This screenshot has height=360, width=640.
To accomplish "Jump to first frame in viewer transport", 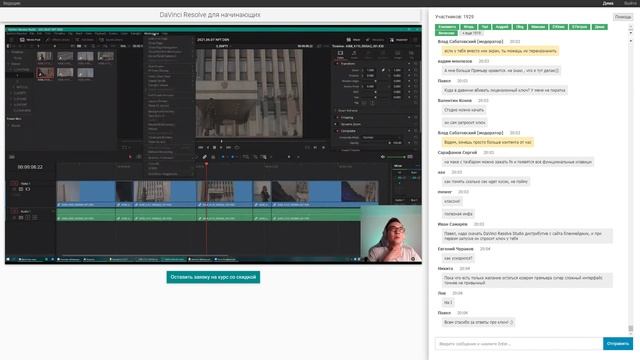I will point(200,147).
